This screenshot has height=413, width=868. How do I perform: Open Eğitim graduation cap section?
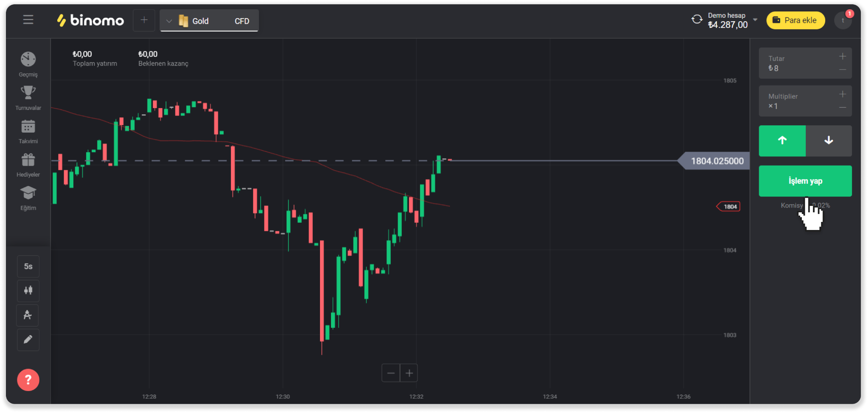point(28,198)
